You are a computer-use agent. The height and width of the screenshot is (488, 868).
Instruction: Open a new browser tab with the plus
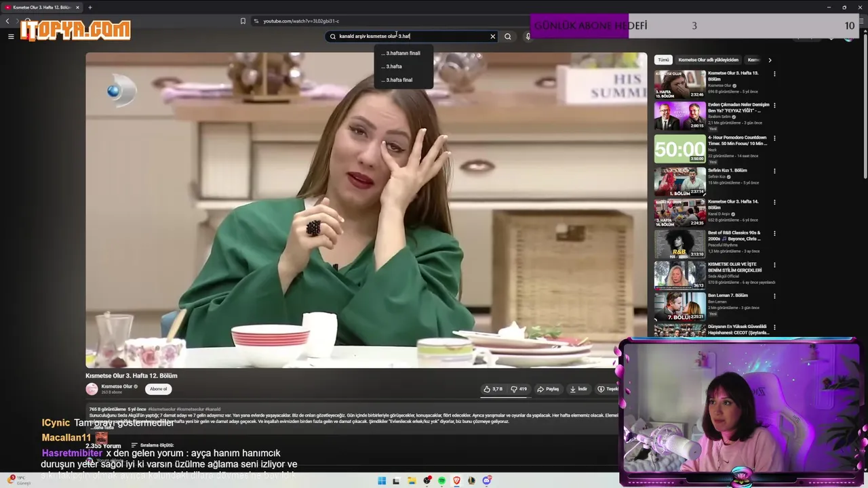pos(90,7)
